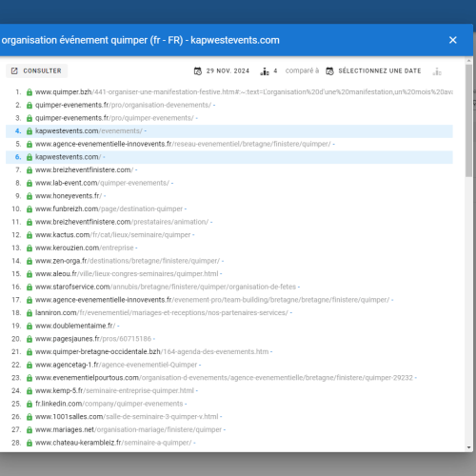Open innovevents team-building quimper link
This screenshot has width=476, height=476.
[x=212, y=300]
